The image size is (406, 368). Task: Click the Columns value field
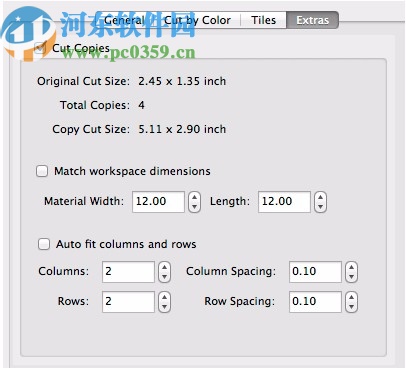pos(128,272)
